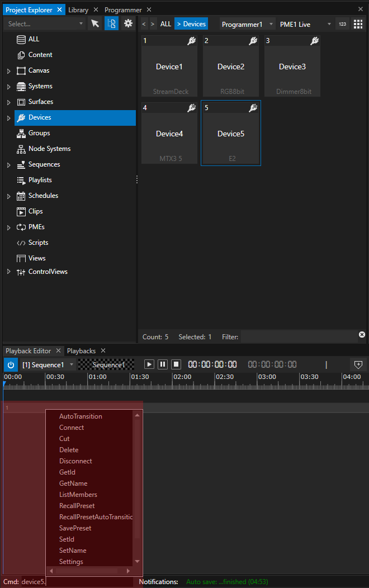Click the grid view icon

click(x=358, y=24)
